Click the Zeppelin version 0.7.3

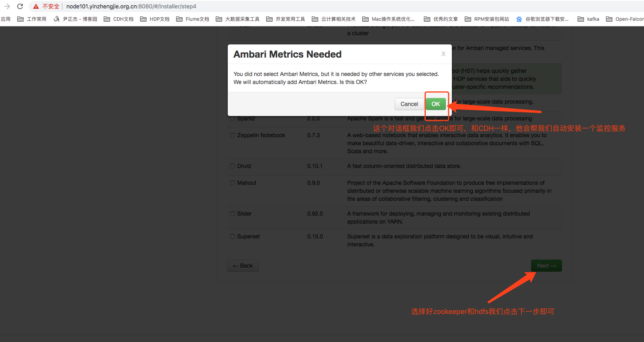tap(313, 135)
